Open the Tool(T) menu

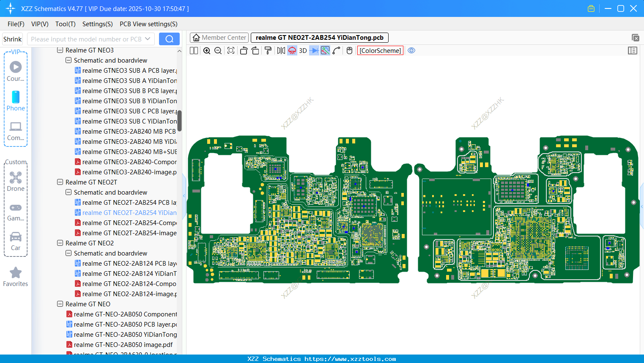65,24
